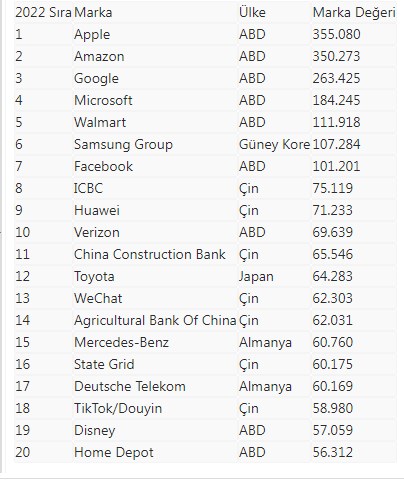Click the Japan country cell
The width and height of the screenshot is (404, 480).
click(x=256, y=277)
